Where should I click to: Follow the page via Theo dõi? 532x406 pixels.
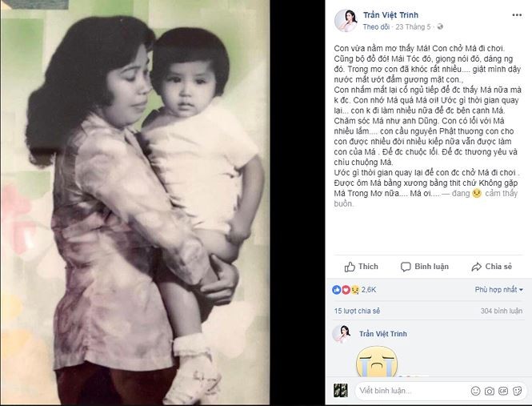pyautogui.click(x=376, y=27)
